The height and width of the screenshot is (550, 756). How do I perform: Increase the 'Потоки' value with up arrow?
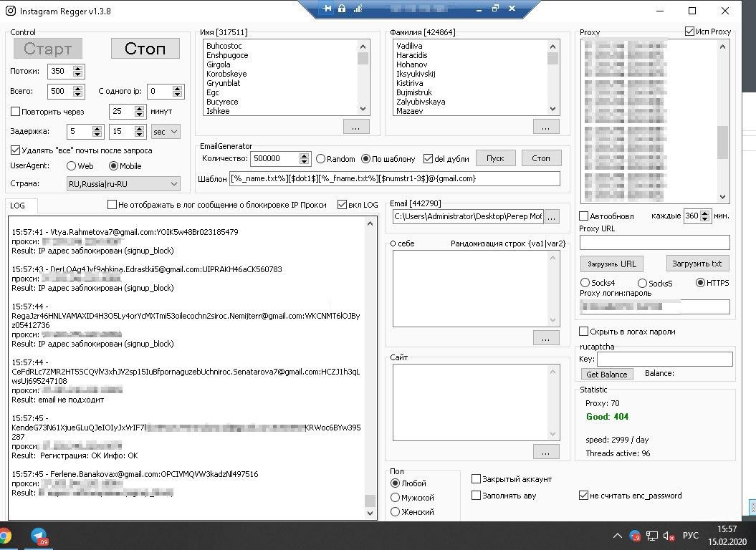[78, 68]
